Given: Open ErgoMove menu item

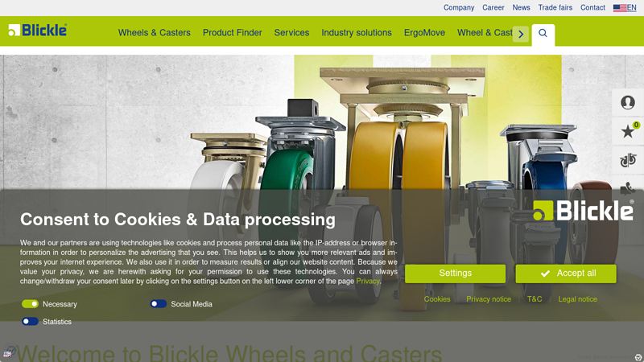Looking at the screenshot, I should point(425,33).
